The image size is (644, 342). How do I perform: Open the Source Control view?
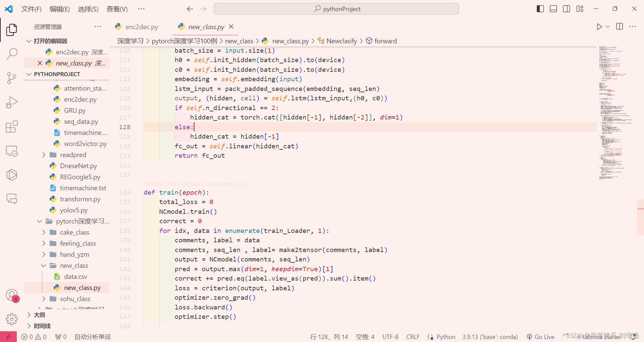pyautogui.click(x=11, y=78)
